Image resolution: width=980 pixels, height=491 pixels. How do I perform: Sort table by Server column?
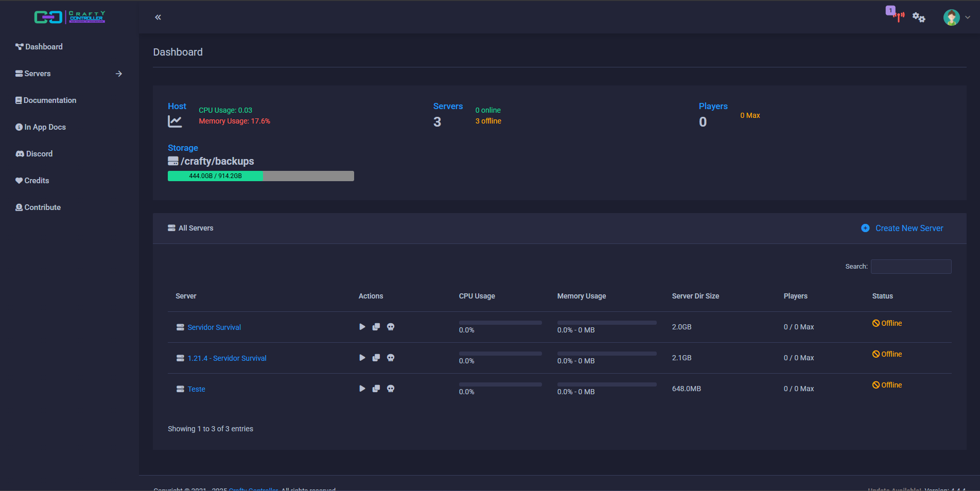[186, 296]
